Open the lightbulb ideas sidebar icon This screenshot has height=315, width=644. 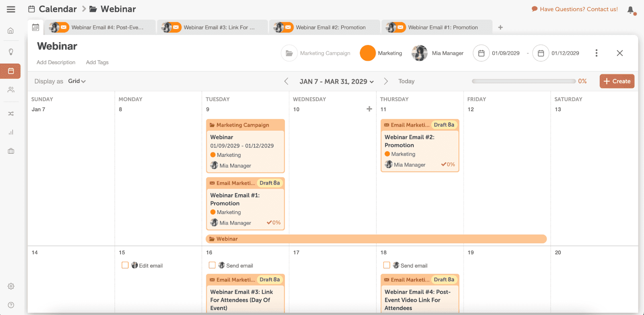11,52
